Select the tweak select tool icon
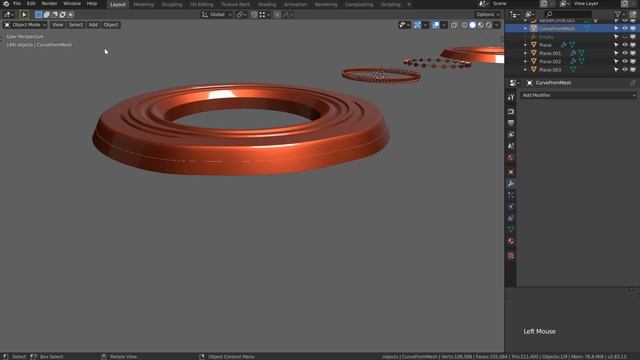640x360 pixels. tap(24, 15)
